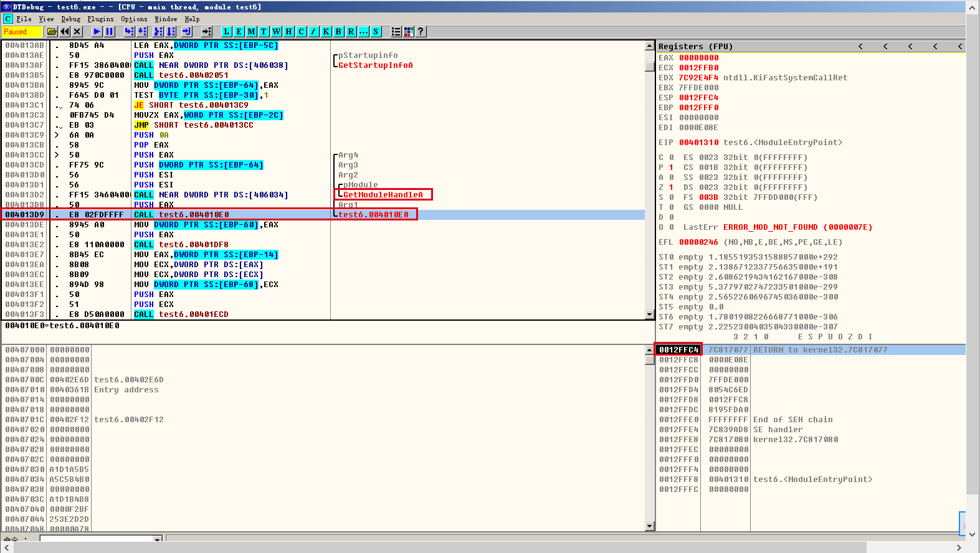The width and height of the screenshot is (980, 553).
Task: Open Executable modules with the E button
Action: [239, 32]
